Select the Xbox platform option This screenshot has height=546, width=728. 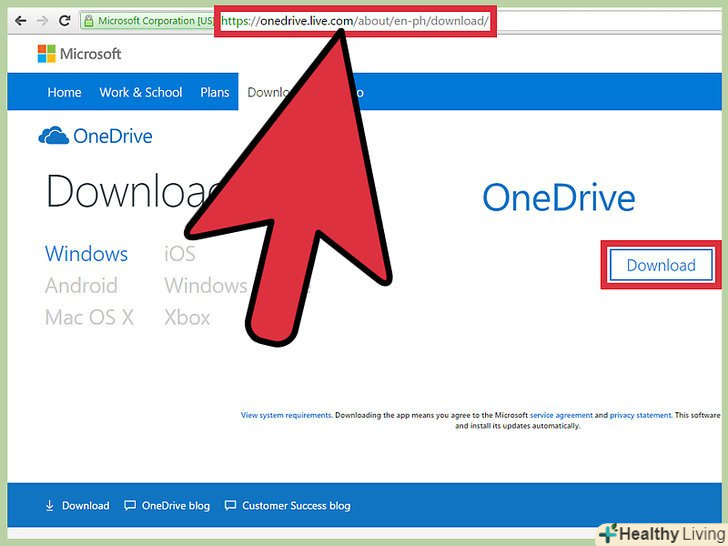pyautogui.click(x=187, y=318)
